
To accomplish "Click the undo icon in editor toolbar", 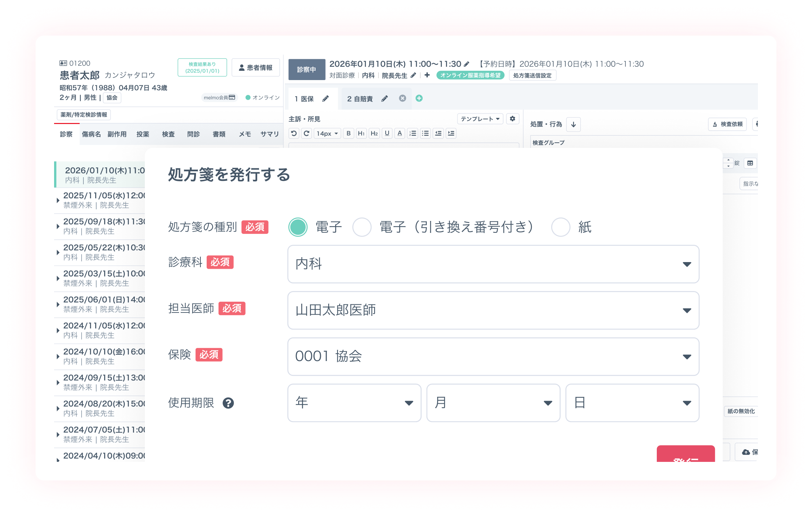I will tap(294, 133).
